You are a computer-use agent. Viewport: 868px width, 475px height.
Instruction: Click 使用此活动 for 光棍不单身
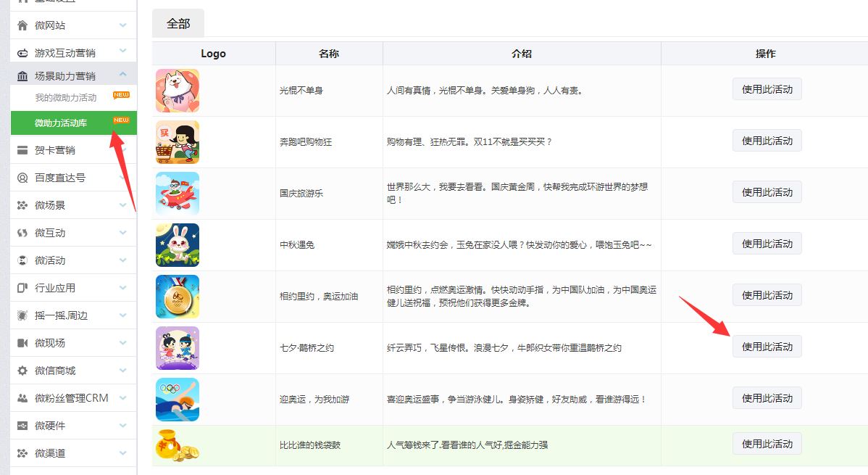[x=767, y=89]
